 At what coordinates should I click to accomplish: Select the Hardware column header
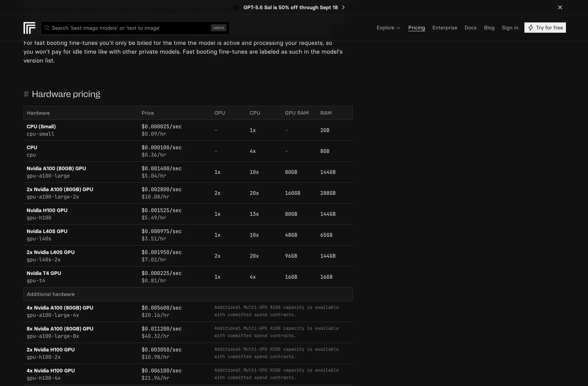38,113
